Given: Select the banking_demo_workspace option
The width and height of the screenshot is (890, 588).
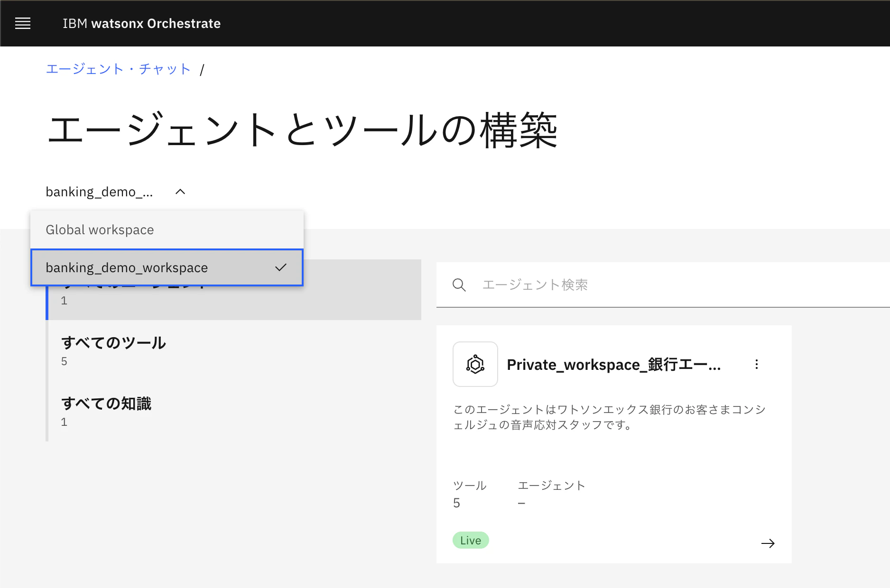Looking at the screenshot, I should pos(127,267).
